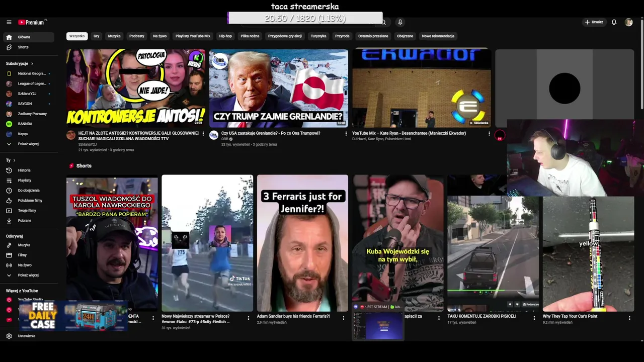Select the Obejrzane filter chip
This screenshot has width=644, height=362.
(x=405, y=36)
